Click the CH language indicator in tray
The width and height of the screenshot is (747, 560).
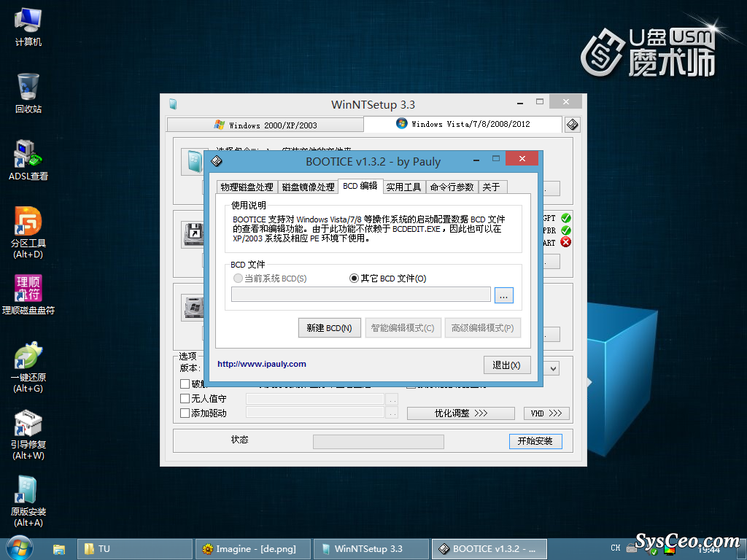point(616,548)
